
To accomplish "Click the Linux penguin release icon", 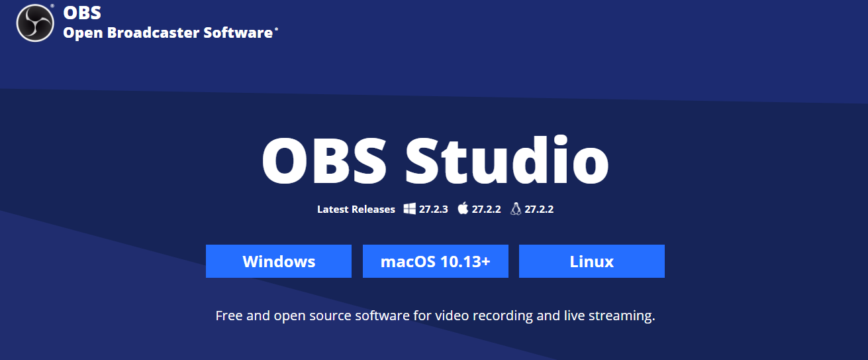I will pos(516,209).
